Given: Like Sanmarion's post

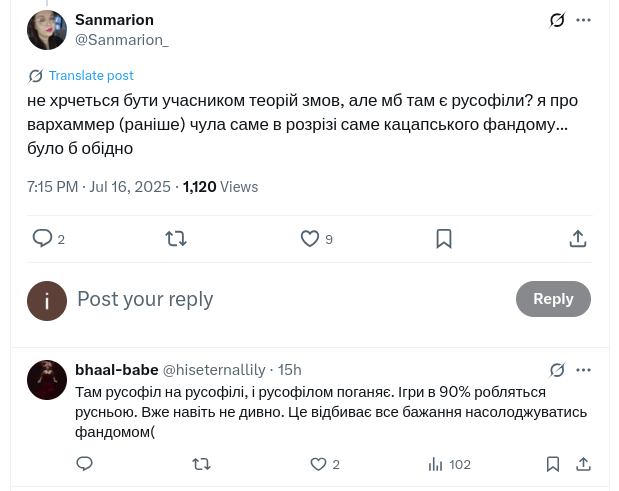Looking at the screenshot, I should pyautogui.click(x=310, y=238).
